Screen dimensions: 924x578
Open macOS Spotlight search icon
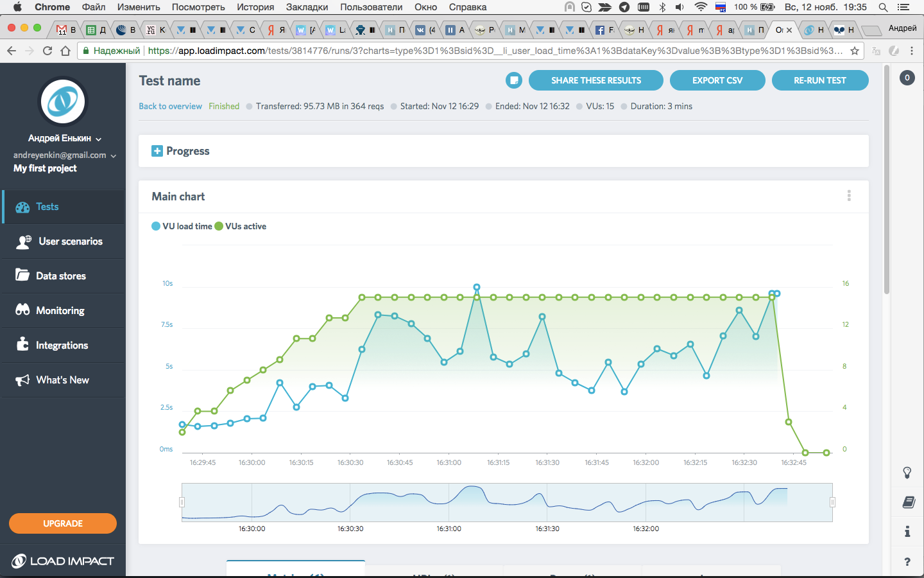point(884,7)
